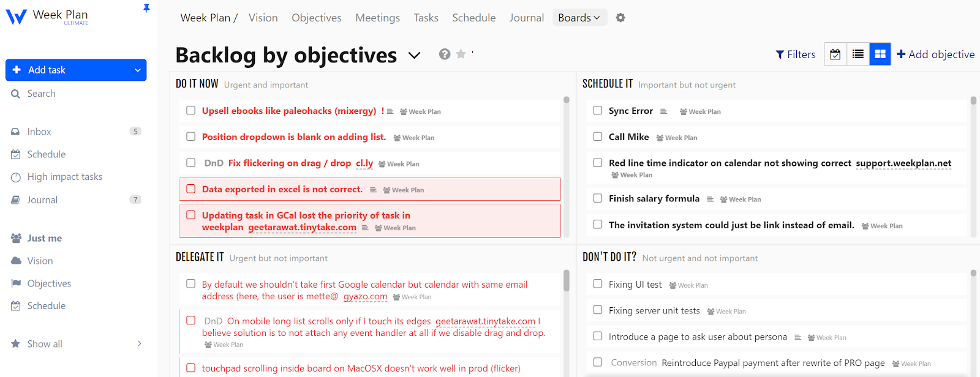This screenshot has width=980, height=377.
Task: Open the Boards dropdown menu
Action: pyautogui.click(x=579, y=18)
